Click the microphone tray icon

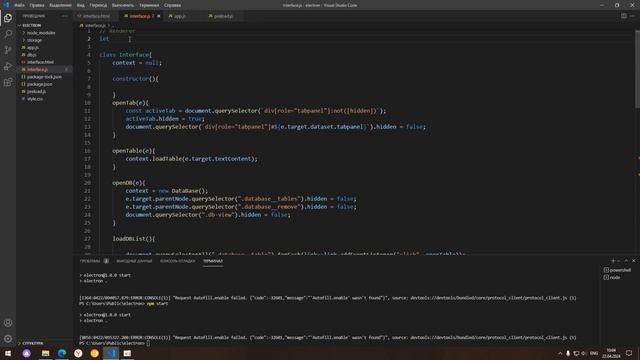tap(568, 353)
